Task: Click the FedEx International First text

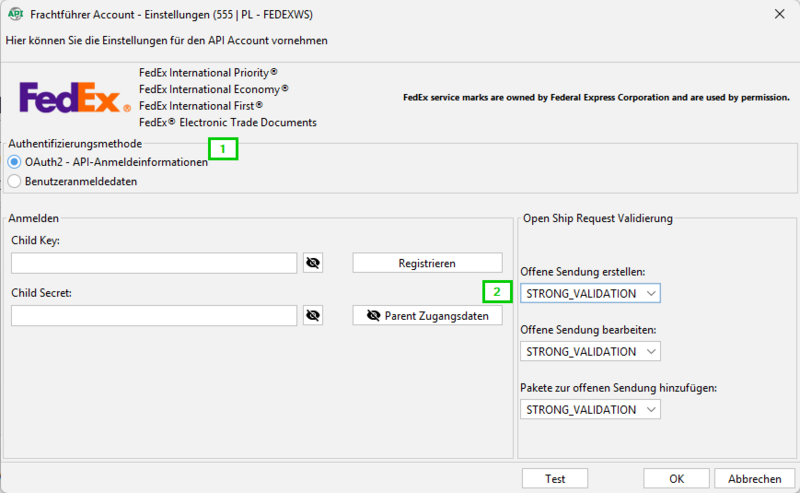Action: pyautogui.click(x=201, y=106)
